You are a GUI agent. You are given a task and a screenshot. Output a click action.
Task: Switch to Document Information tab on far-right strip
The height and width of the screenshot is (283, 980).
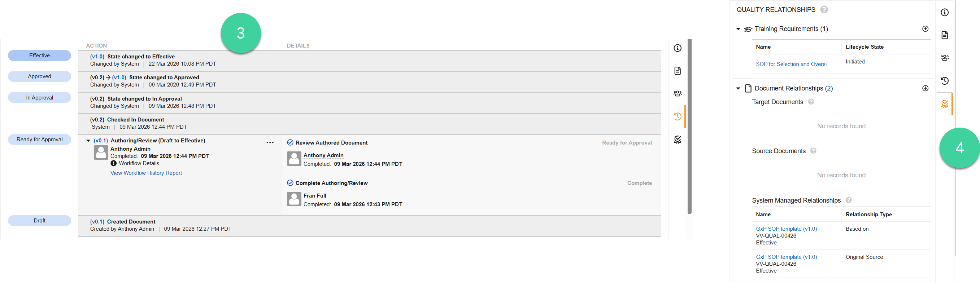click(x=945, y=12)
